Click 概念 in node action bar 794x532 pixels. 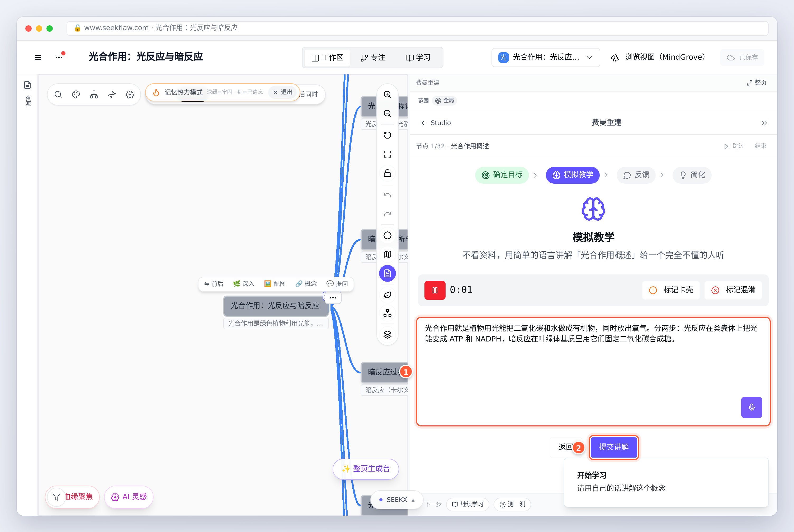coord(306,284)
